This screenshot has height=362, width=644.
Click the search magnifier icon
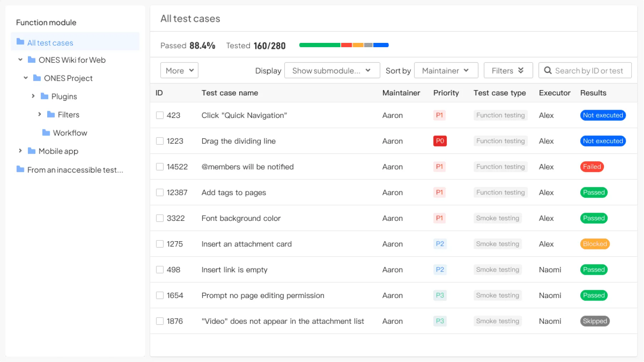(547, 70)
